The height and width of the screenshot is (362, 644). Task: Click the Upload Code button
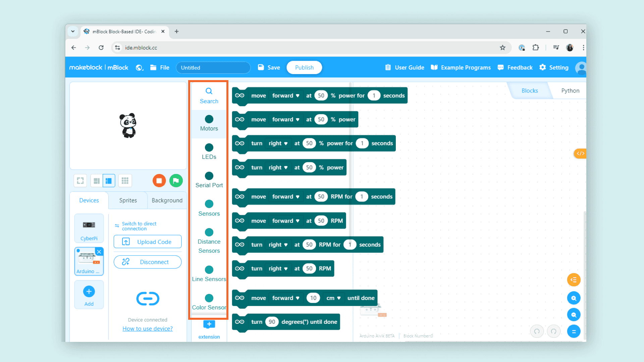(x=148, y=242)
